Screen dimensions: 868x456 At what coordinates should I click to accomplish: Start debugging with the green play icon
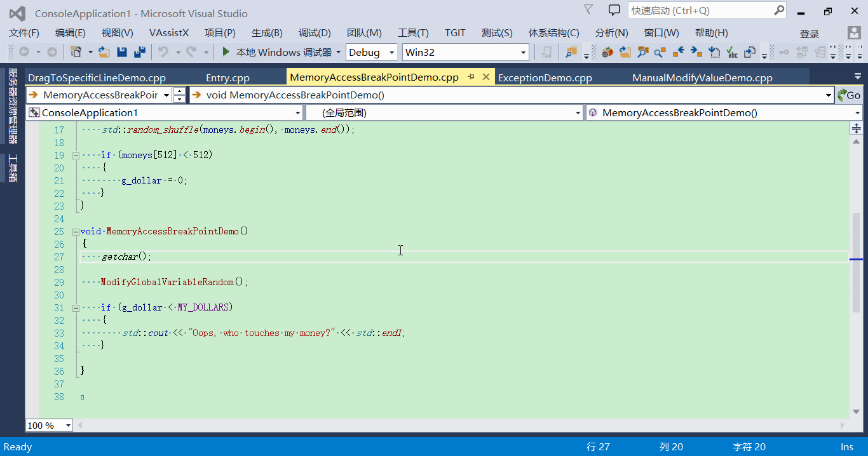coord(226,52)
